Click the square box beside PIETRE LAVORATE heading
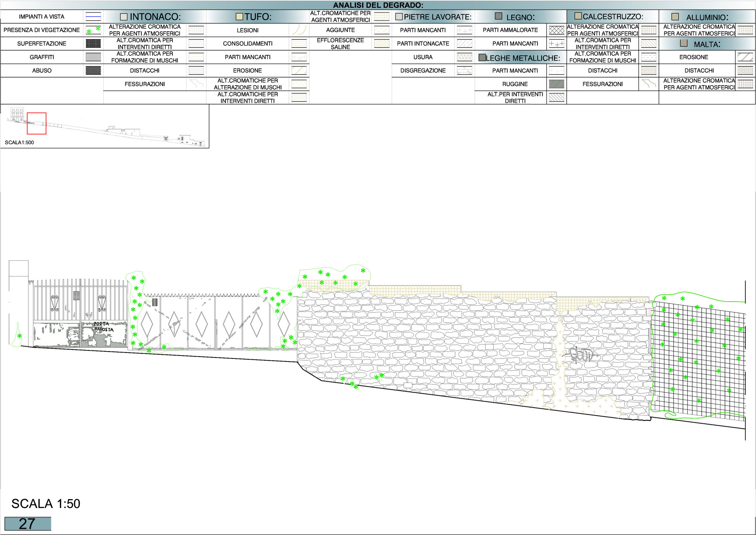The width and height of the screenshot is (756, 535). (x=399, y=17)
